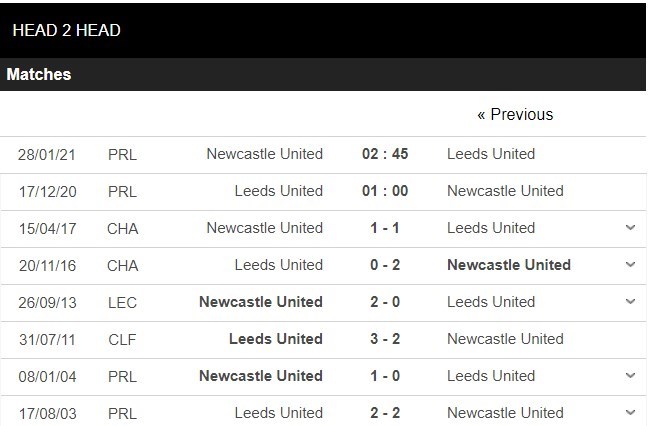Viewport: 649px width, 426px height.
Task: Open the 0 - 2 score result
Action: pyautogui.click(x=385, y=265)
